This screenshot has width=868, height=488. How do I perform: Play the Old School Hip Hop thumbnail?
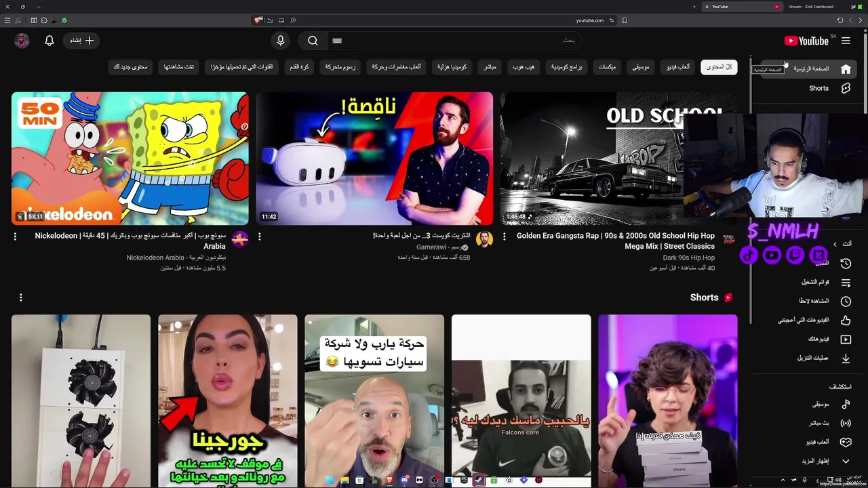(591, 159)
